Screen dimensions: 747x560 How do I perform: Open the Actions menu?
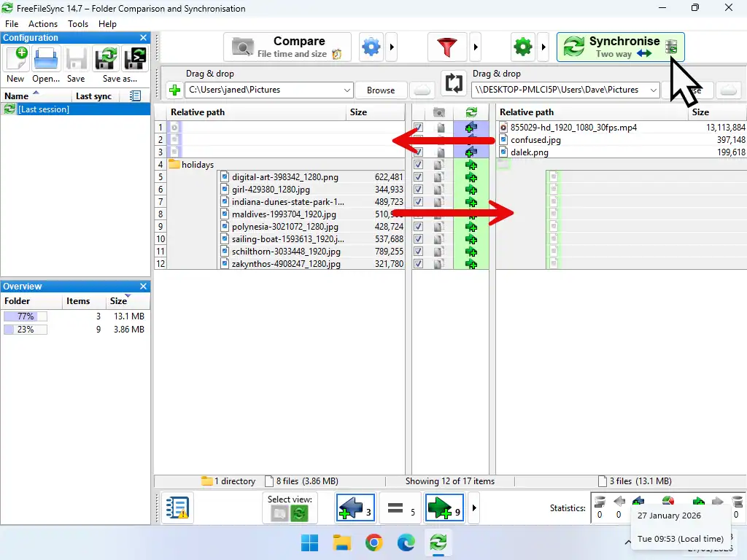[42, 23]
